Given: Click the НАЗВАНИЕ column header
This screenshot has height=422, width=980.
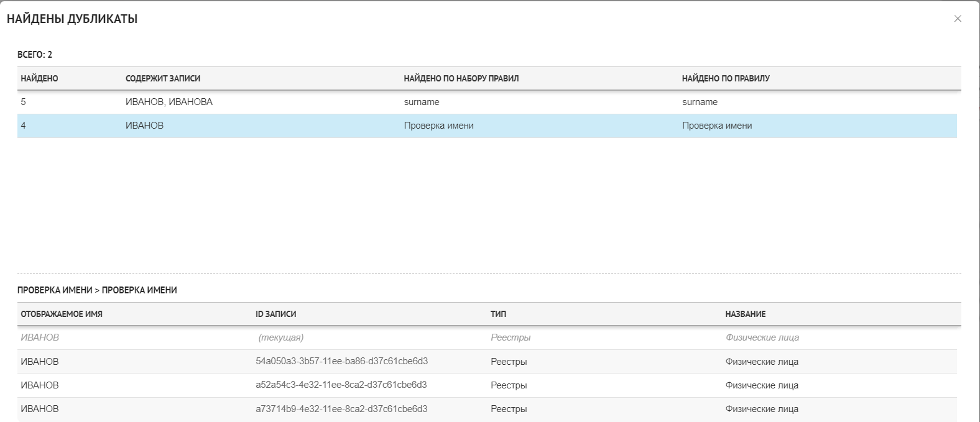Looking at the screenshot, I should [745, 314].
